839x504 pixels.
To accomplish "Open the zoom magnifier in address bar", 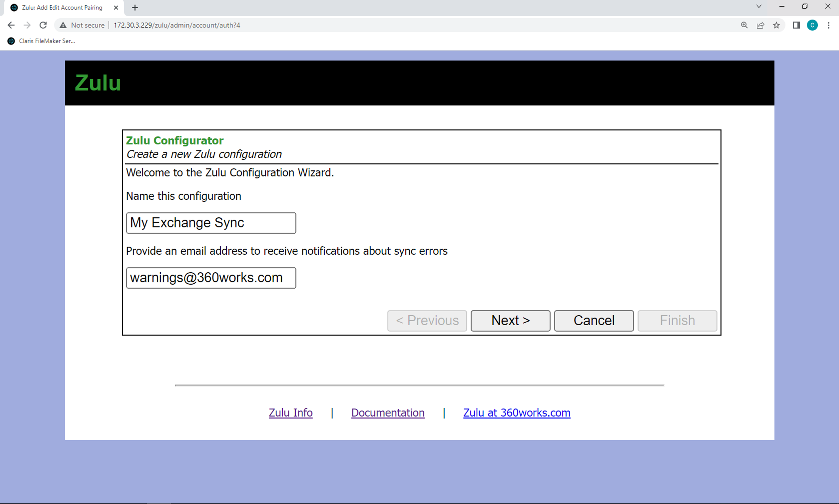I will 744,25.
